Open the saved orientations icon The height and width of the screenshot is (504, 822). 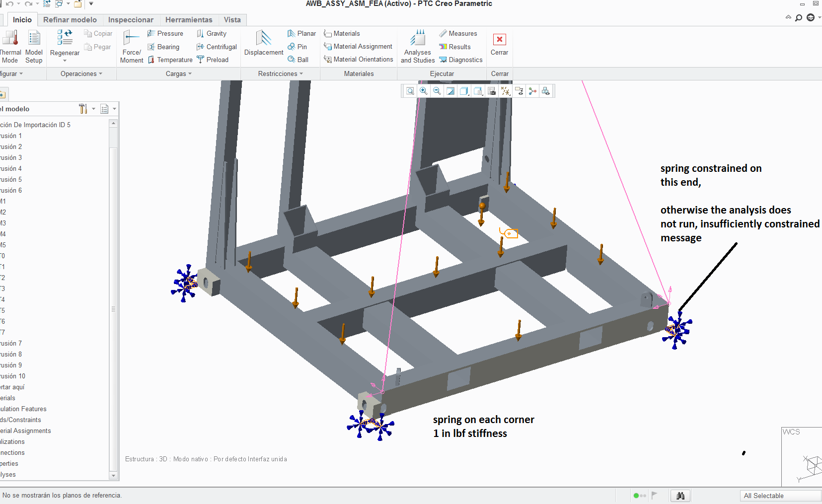pyautogui.click(x=478, y=91)
